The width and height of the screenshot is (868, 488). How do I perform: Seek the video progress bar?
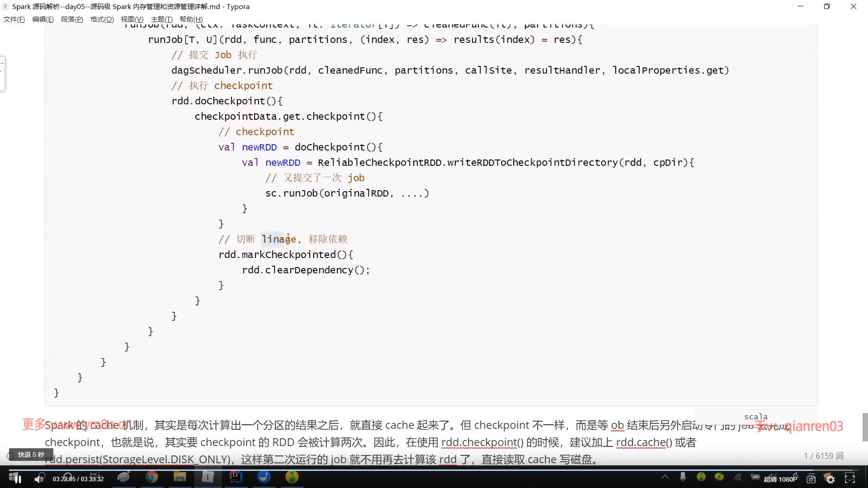(x=434, y=469)
